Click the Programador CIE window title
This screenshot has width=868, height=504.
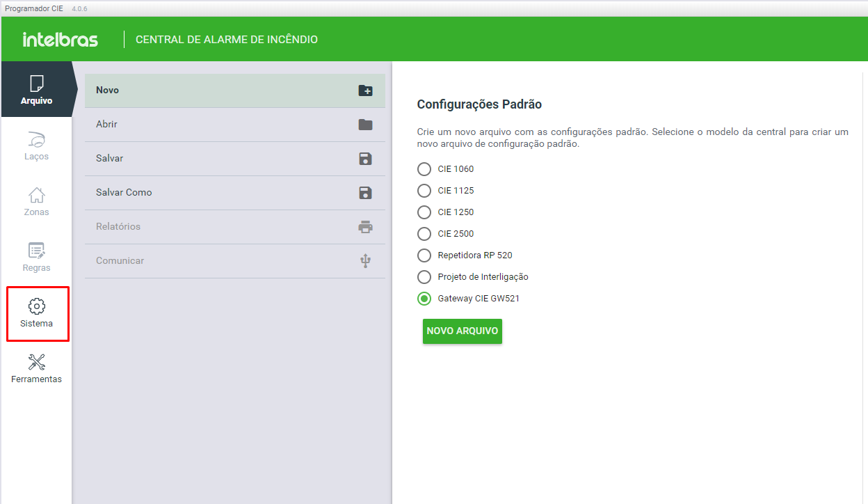pyautogui.click(x=35, y=8)
